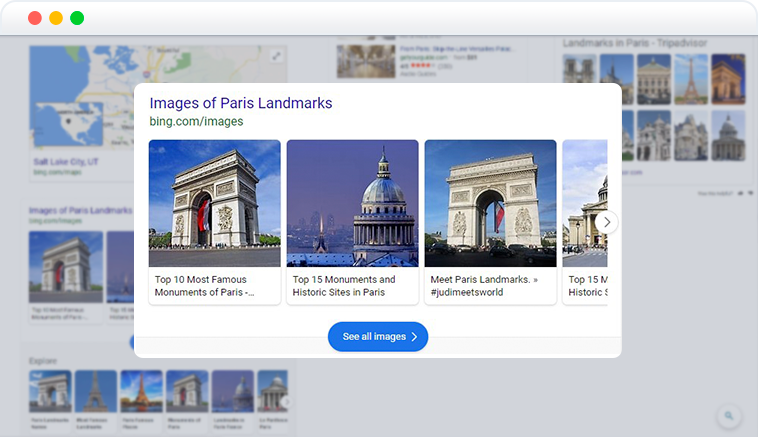This screenshot has width=758, height=437.
Task: Click the 'Top 10 Most Famous Monuments of Paris' caption
Action: pyautogui.click(x=204, y=286)
